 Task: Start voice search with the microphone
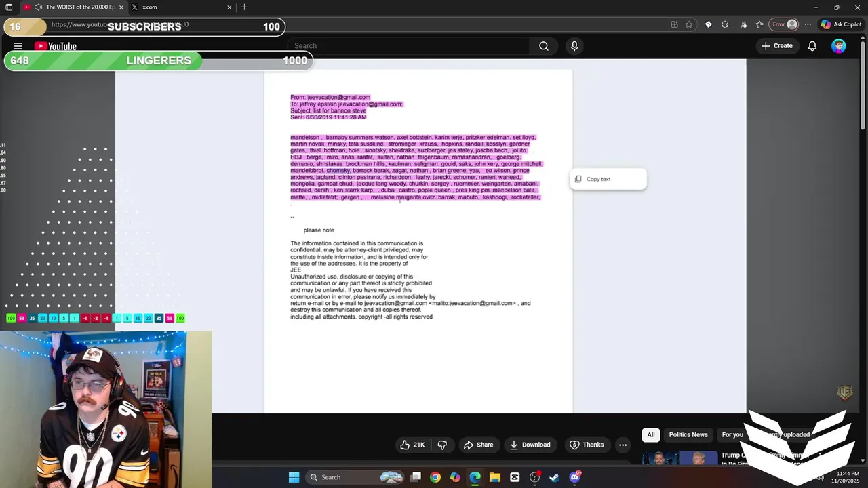click(574, 46)
